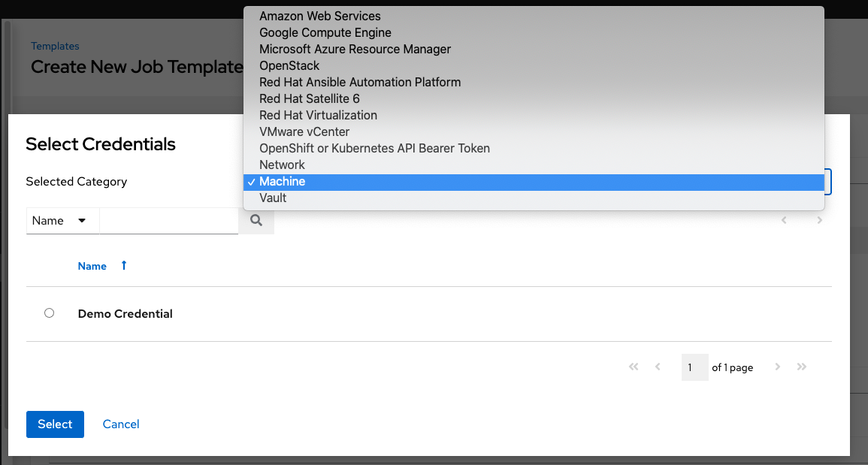
Task: Click top next-page chevron near search
Action: click(820, 220)
